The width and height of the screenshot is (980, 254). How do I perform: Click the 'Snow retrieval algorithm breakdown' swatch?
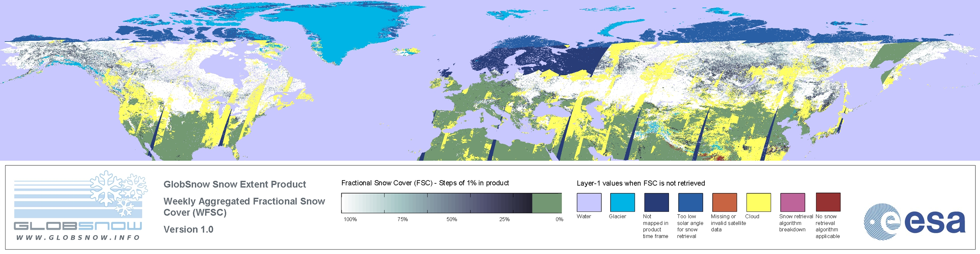pyautogui.click(x=793, y=202)
